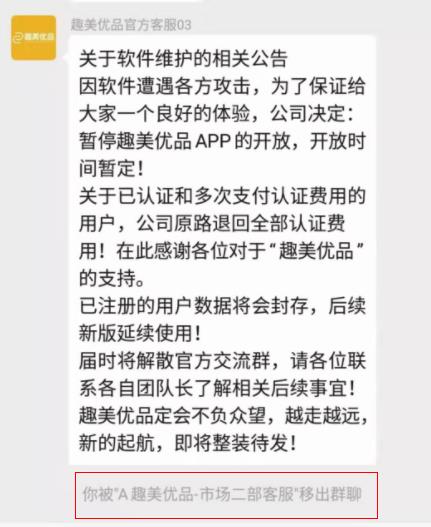Click the sender name 趣美优品官方客服03
The height and width of the screenshot is (527, 431).
[131, 25]
